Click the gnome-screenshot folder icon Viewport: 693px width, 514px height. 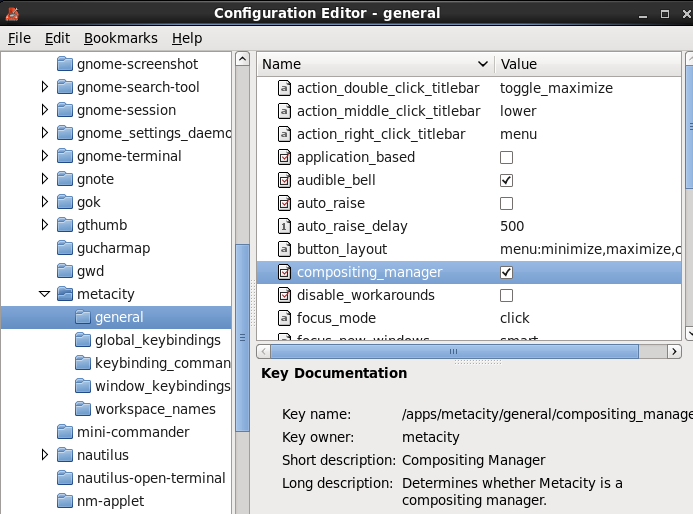click(x=65, y=64)
